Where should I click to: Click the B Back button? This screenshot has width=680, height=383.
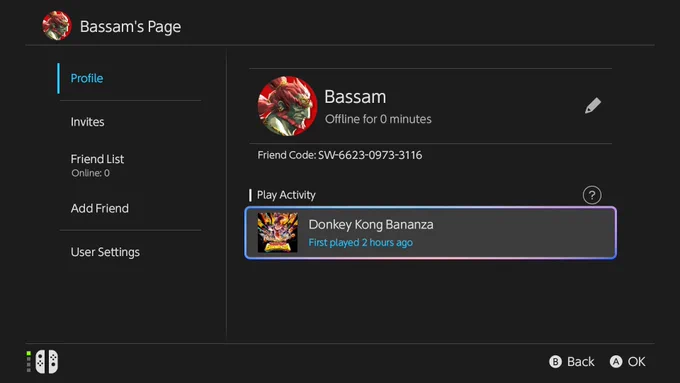(x=572, y=362)
